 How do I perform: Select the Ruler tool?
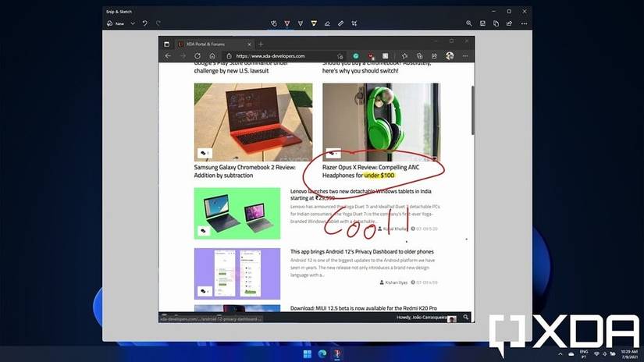[340, 23]
